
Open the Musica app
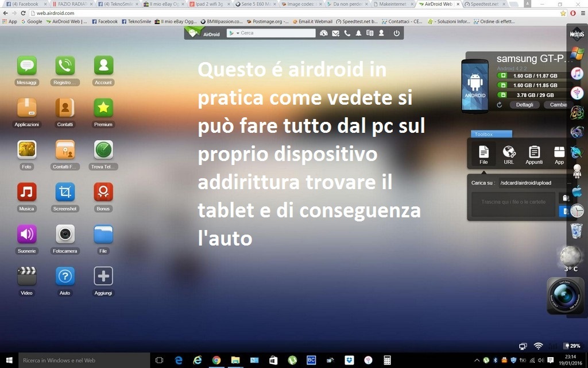tap(26, 192)
